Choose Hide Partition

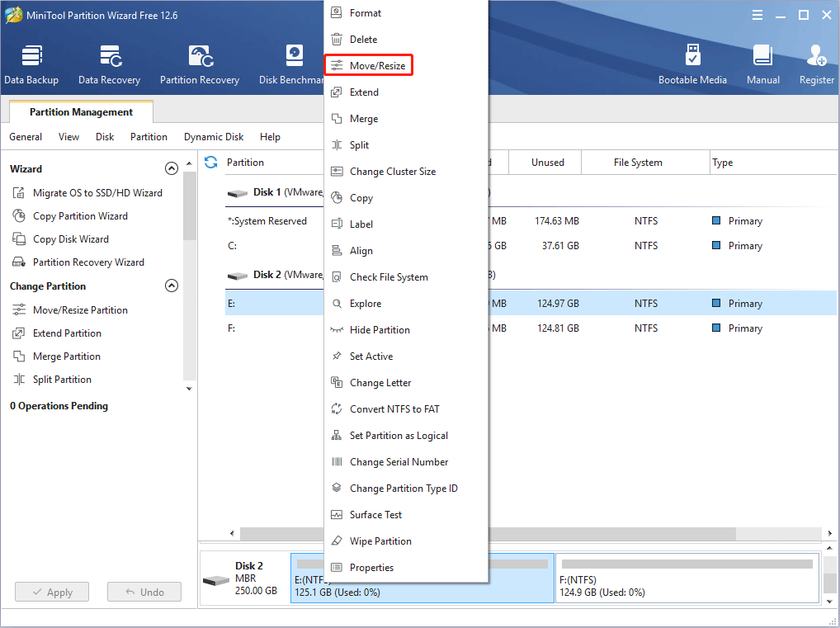point(406,329)
